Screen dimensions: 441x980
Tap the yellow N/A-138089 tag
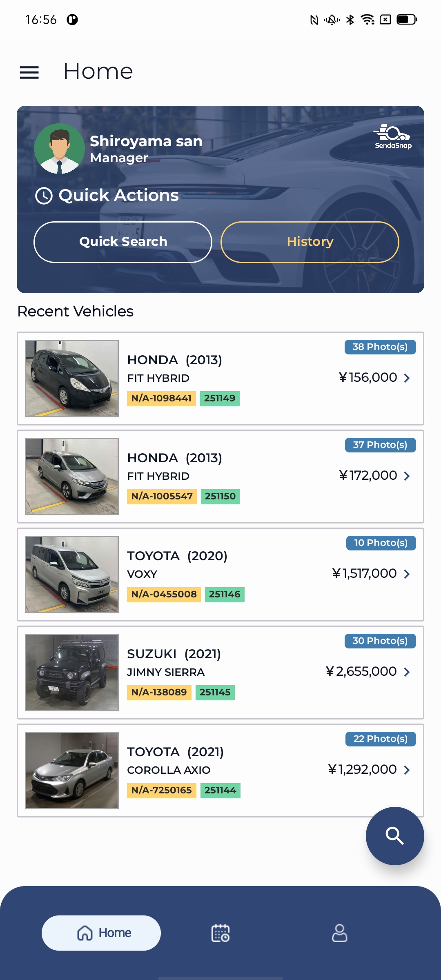click(x=159, y=692)
